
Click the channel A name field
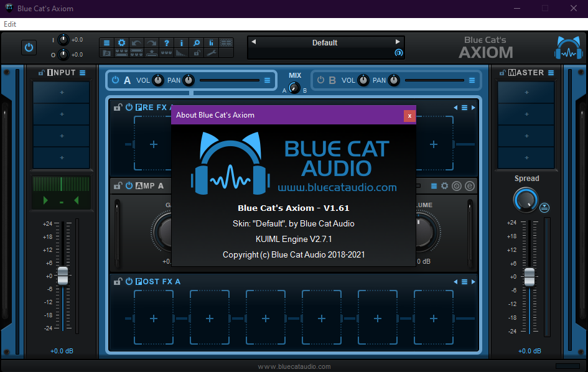[x=230, y=80]
